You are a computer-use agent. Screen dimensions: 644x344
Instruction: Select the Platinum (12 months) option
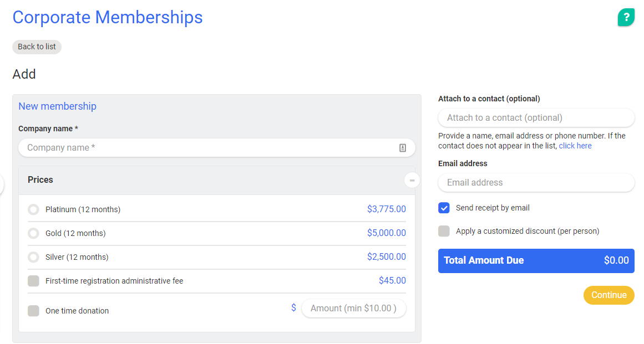pyautogui.click(x=34, y=209)
